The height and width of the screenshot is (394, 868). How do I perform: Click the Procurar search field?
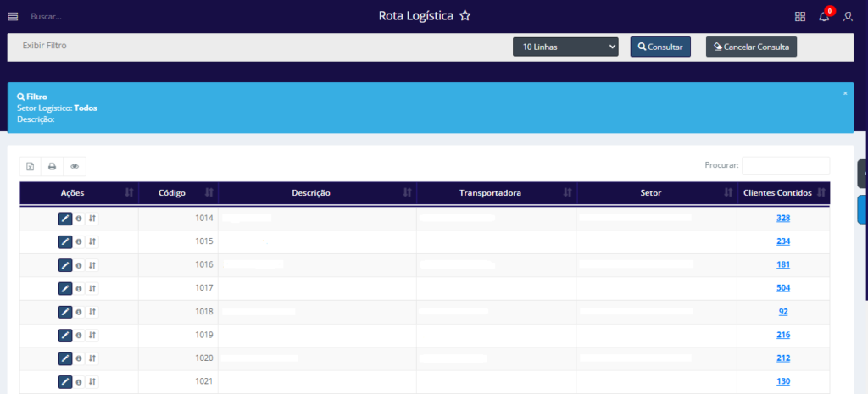click(x=786, y=165)
